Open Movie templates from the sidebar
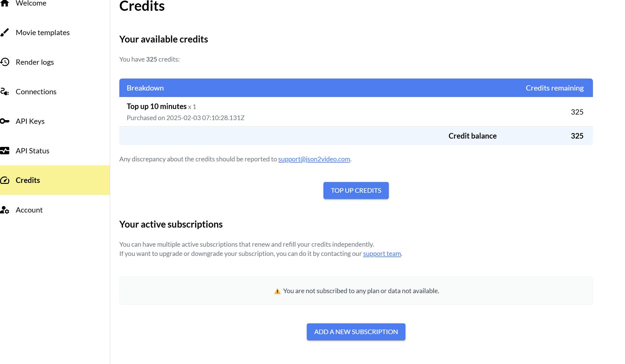The image size is (625, 364). [x=43, y=32]
